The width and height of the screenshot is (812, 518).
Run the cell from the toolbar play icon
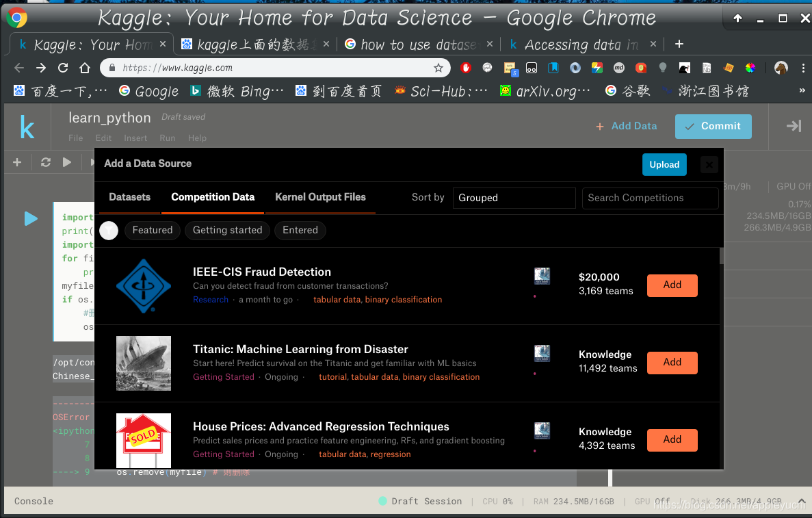[67, 162]
